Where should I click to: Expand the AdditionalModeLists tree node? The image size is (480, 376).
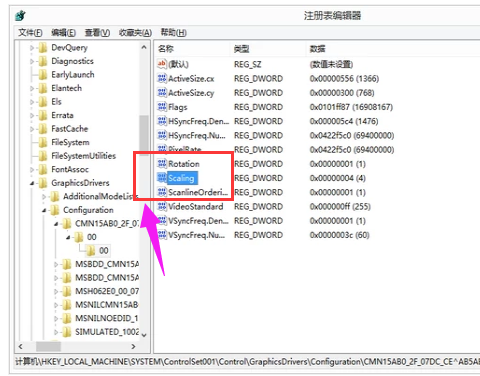coord(44,197)
